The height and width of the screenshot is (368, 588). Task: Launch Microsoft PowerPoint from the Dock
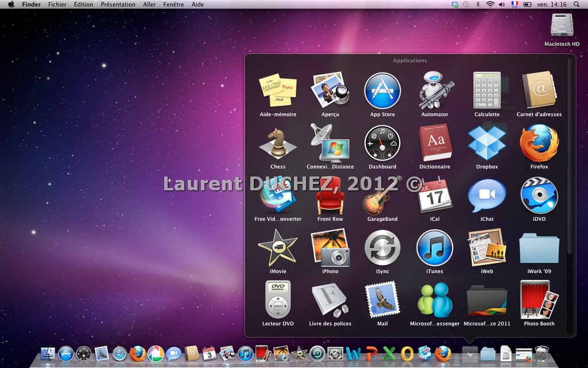point(372,354)
